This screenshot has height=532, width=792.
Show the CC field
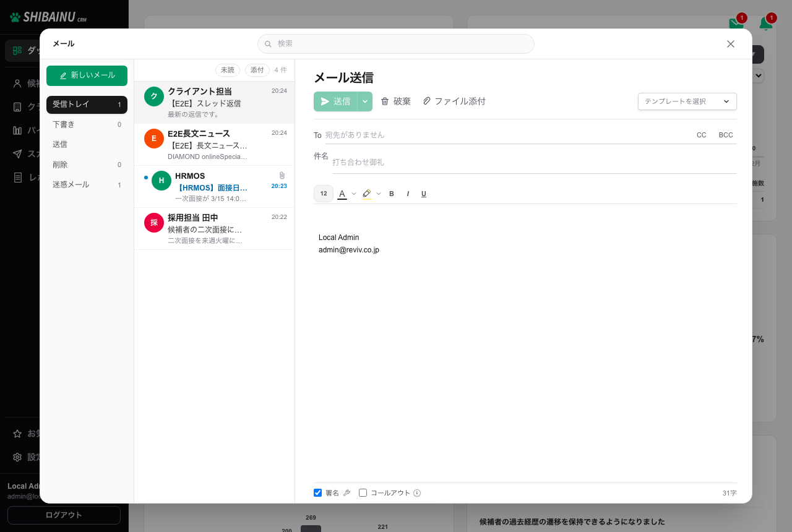[x=702, y=135]
